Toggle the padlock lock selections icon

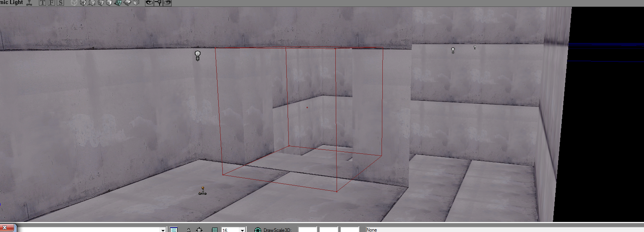(x=189, y=230)
